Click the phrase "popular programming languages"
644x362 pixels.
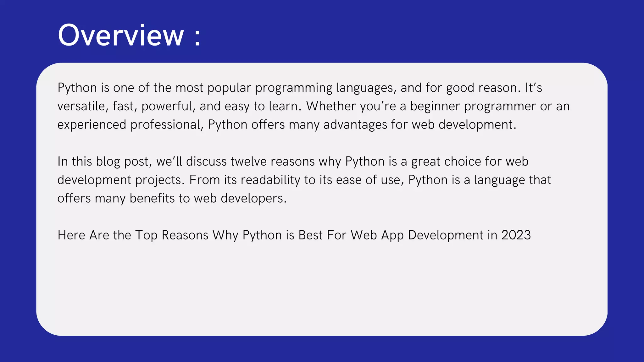[301, 88]
